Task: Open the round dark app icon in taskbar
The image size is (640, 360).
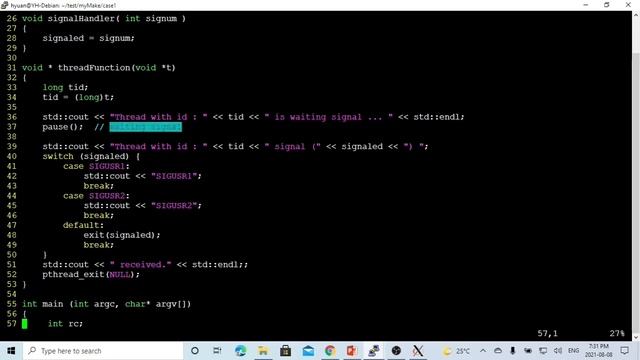Action: click(x=396, y=351)
